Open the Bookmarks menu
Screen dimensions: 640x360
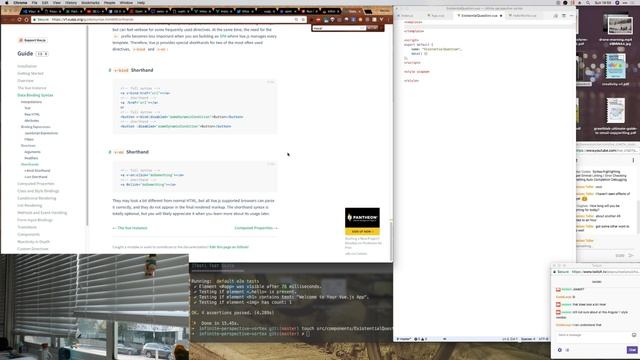point(90,2)
